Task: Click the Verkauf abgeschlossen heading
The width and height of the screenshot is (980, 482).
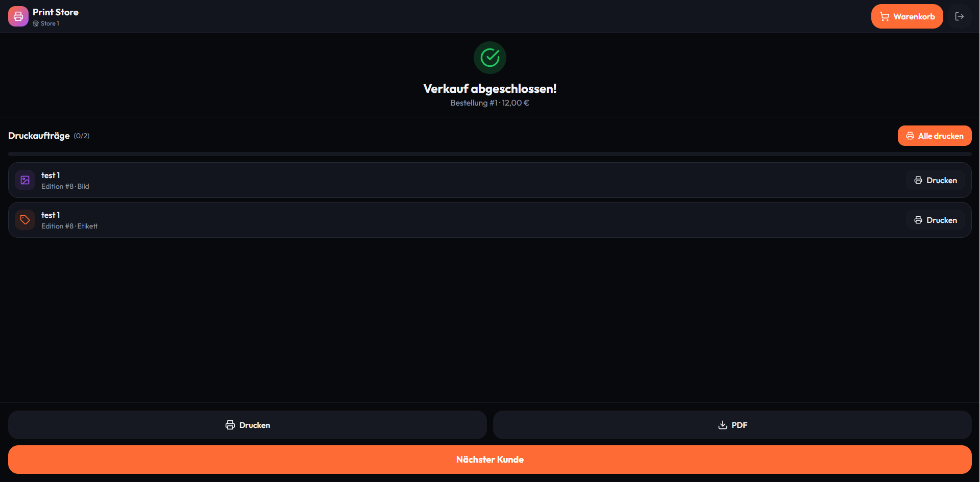Action: click(x=490, y=89)
